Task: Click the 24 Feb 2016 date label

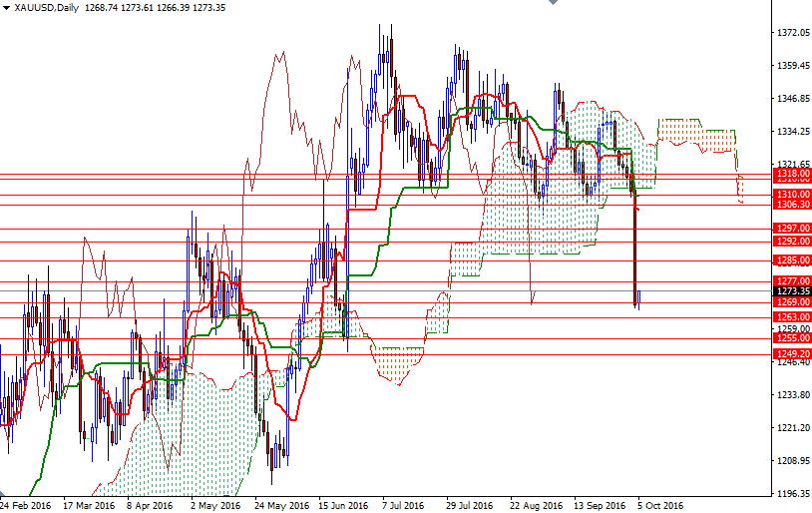Action: coord(26,505)
